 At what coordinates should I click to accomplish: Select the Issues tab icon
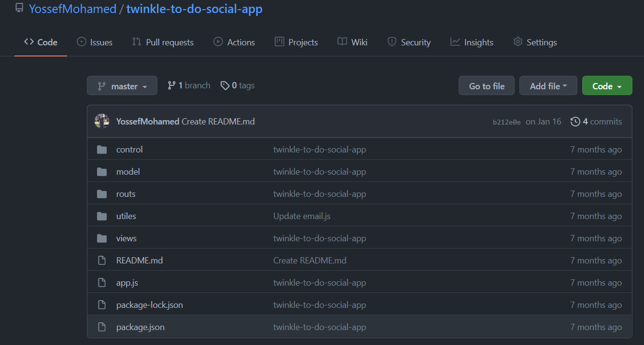point(81,42)
